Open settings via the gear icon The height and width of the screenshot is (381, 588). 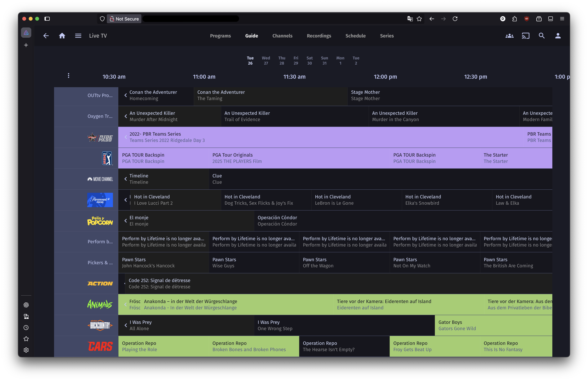click(26, 350)
